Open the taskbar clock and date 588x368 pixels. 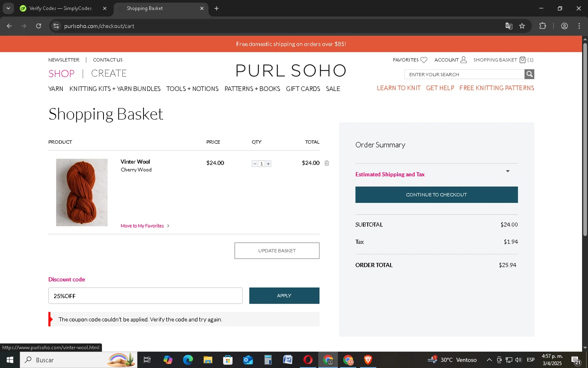pos(552,360)
